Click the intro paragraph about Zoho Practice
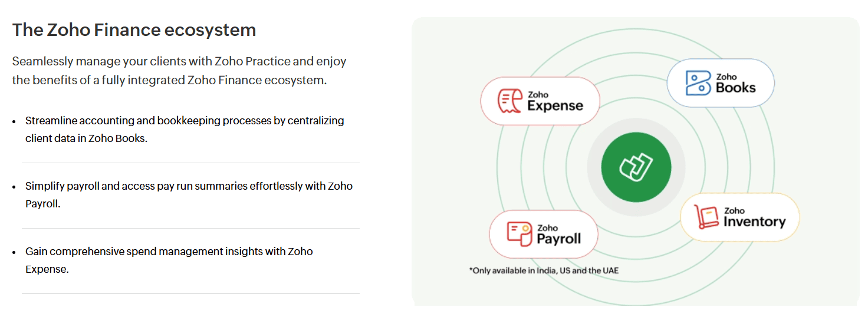 click(179, 70)
